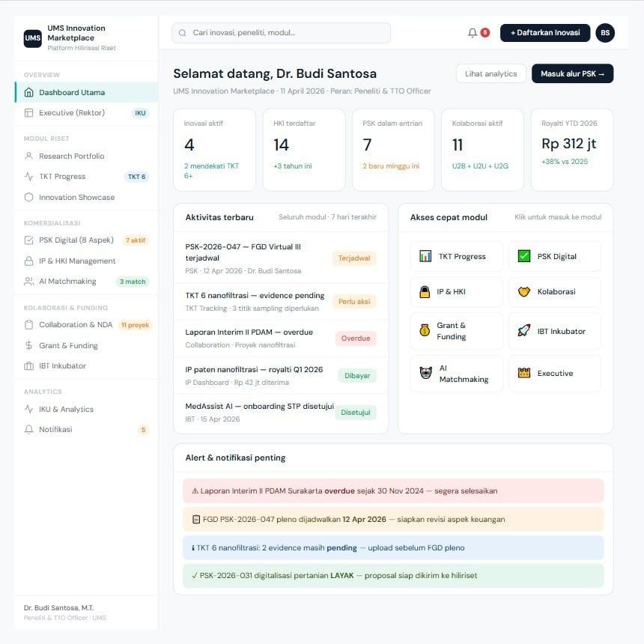Viewport: 644px width, 644px height.
Task: Open Executive (Rektor) menu item
Action: tap(87, 113)
